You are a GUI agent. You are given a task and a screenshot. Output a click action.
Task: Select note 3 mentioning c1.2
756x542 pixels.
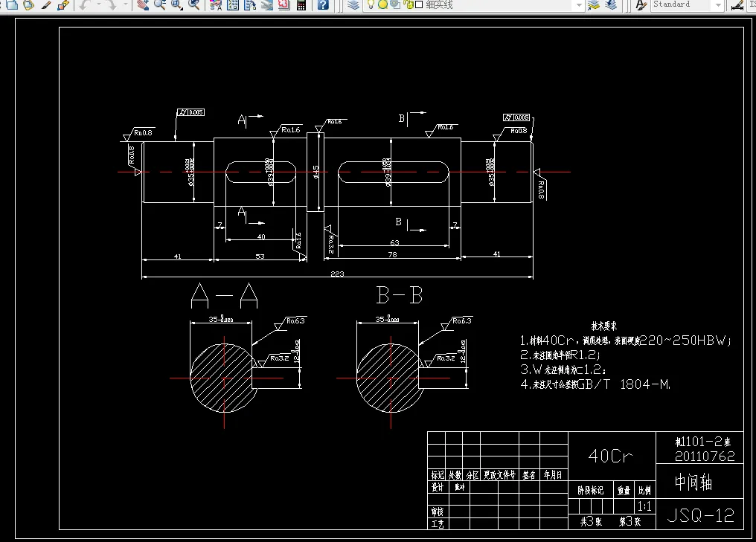563,370
